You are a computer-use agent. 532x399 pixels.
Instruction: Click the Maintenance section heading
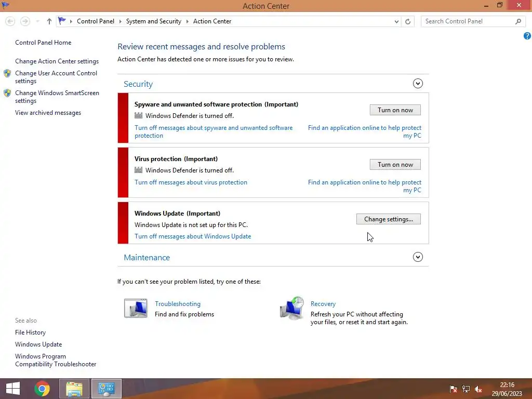click(x=147, y=258)
